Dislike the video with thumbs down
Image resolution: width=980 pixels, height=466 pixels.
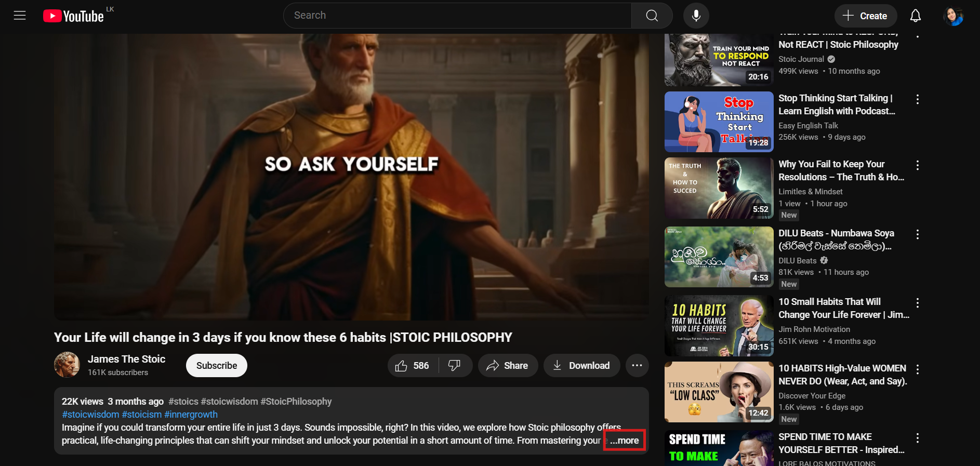click(x=455, y=366)
